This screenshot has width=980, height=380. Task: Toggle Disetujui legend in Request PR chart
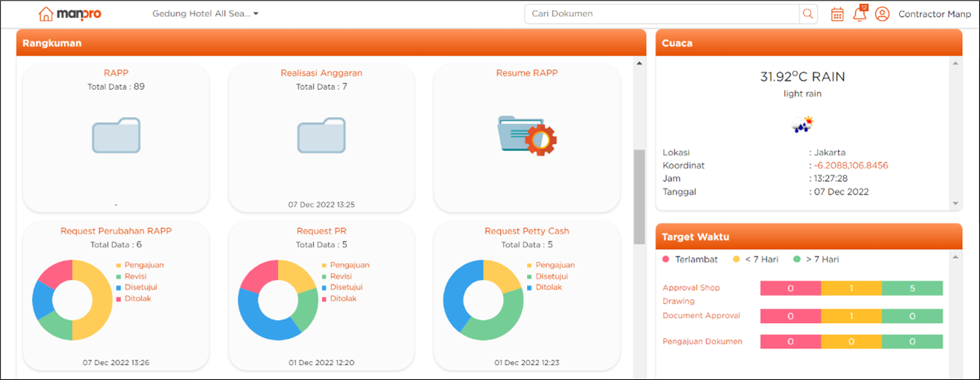click(345, 287)
